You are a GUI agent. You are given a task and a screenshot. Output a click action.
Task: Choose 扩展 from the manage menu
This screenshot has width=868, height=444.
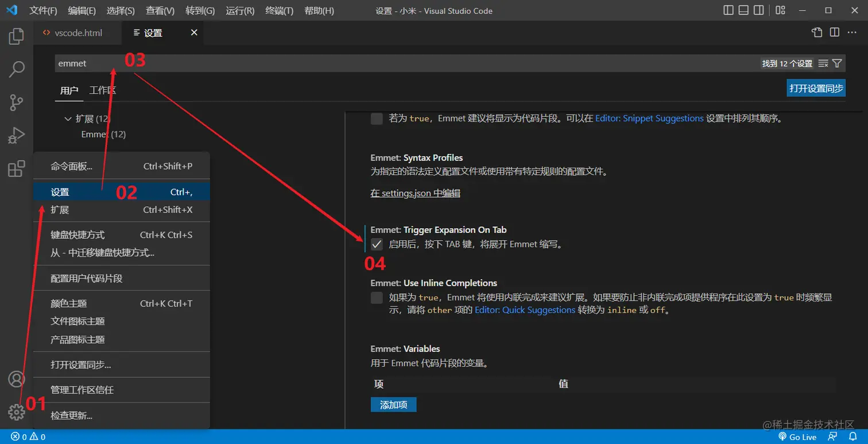(x=122, y=210)
